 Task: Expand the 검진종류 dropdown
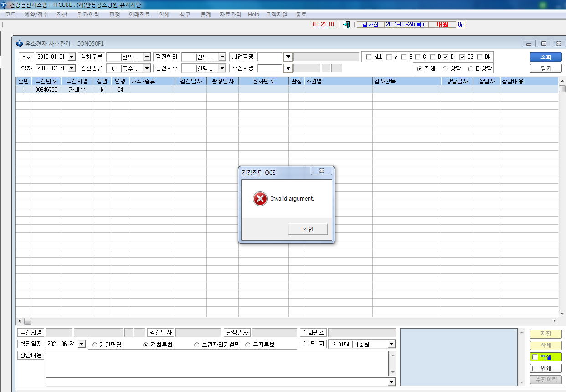pos(147,68)
